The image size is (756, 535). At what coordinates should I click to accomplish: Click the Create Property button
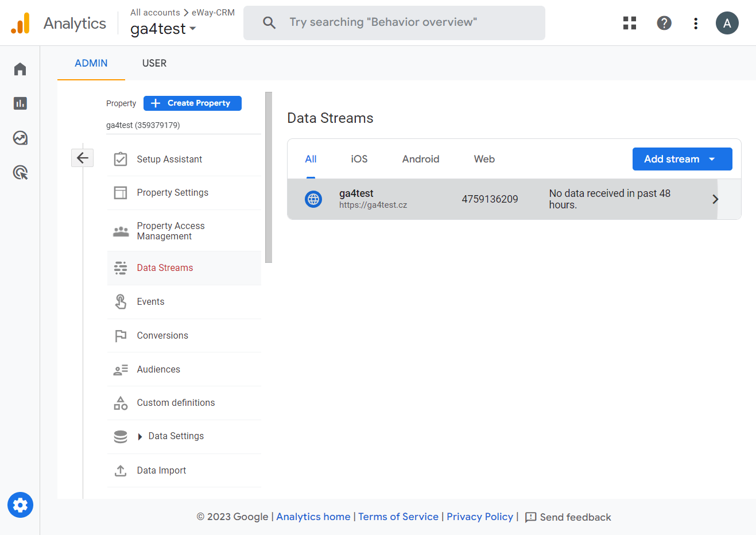[192, 103]
